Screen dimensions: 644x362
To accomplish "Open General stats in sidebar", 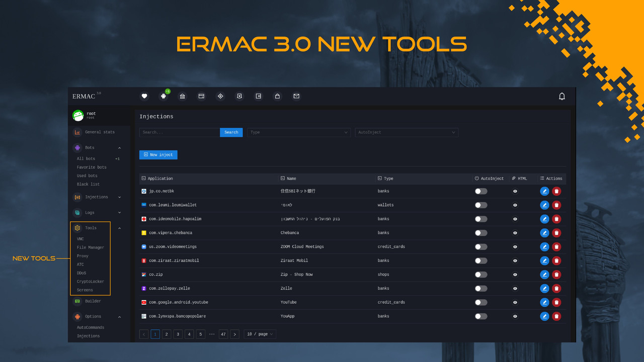I will [100, 132].
